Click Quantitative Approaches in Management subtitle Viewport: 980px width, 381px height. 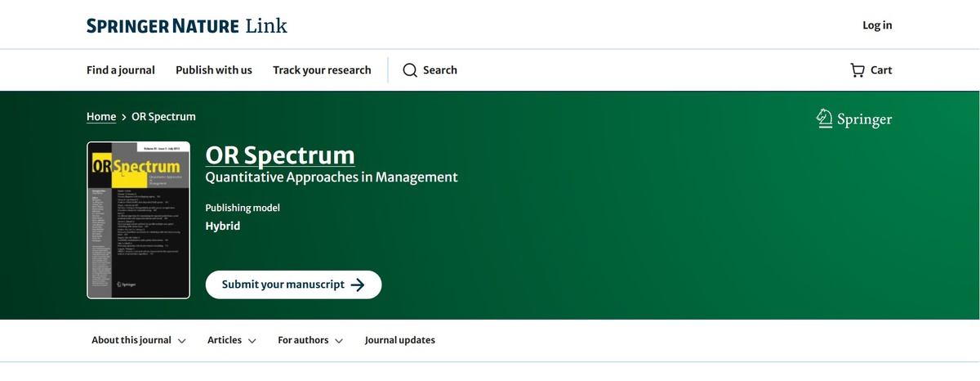[332, 177]
